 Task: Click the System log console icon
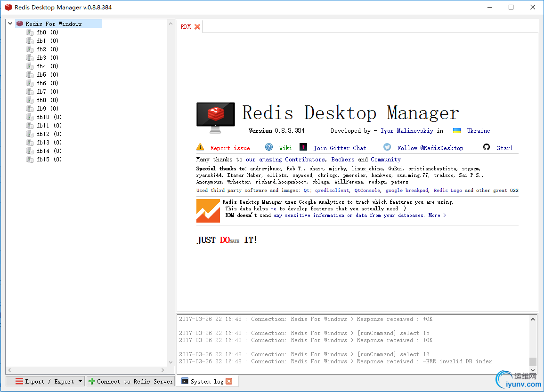pyautogui.click(x=185, y=381)
